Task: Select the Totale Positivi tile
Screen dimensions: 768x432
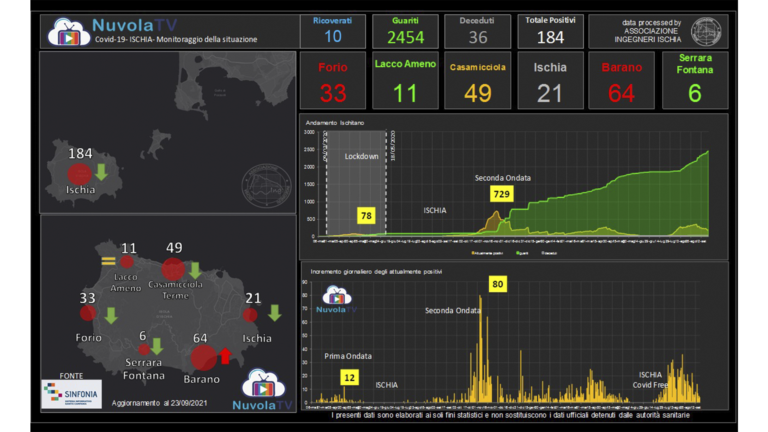Action: [x=550, y=31]
